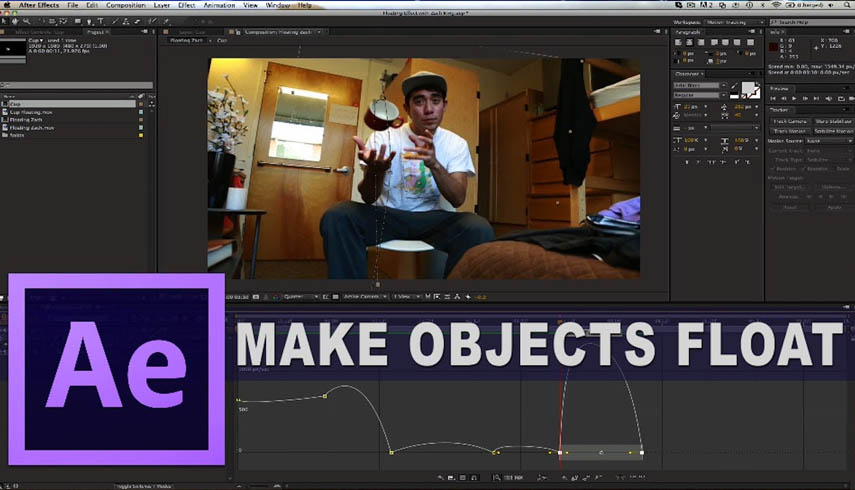Select the Horizontal Type tool
The width and height of the screenshot is (855, 490).
101,20
